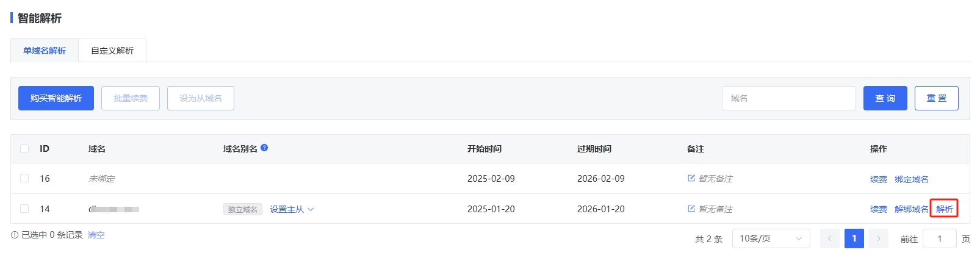The image size is (980, 258).
Task: Check the row checkbox for ID 14
Action: [24, 209]
